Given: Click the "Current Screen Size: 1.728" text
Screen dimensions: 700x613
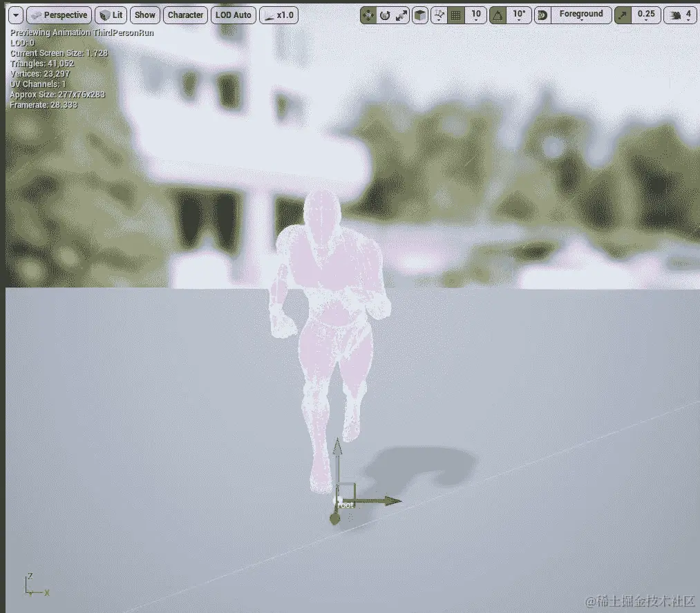Looking at the screenshot, I should tap(59, 53).
